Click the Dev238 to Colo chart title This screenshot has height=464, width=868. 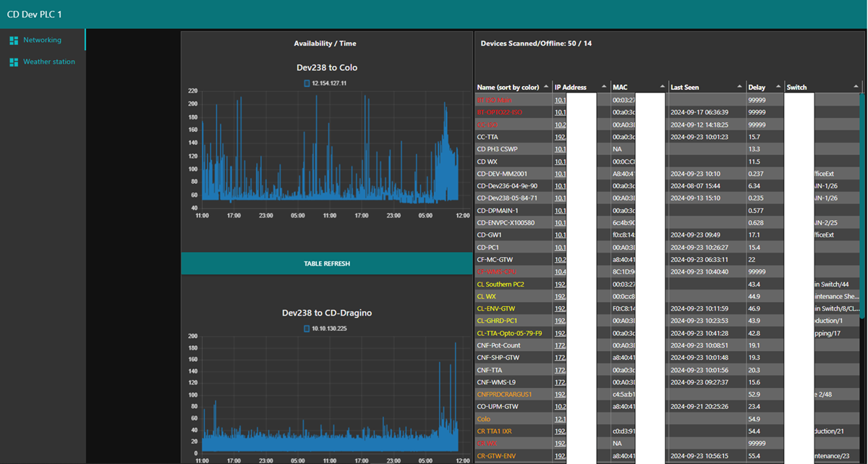[327, 67]
